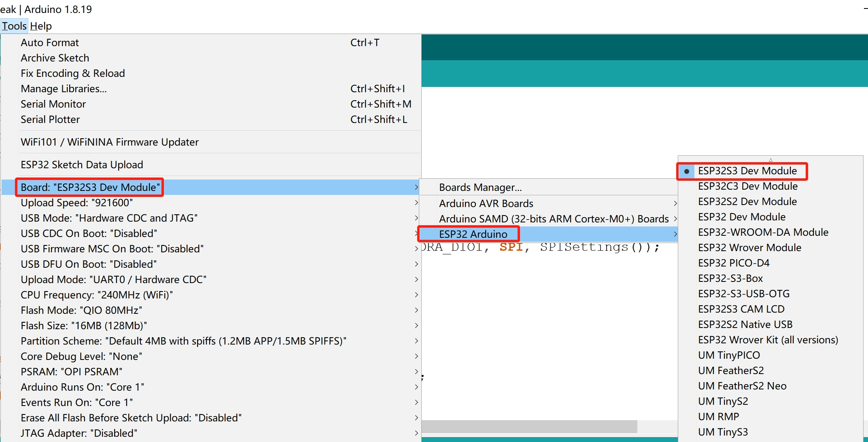Select the UM FeatherS2 Neo board

[770, 386]
